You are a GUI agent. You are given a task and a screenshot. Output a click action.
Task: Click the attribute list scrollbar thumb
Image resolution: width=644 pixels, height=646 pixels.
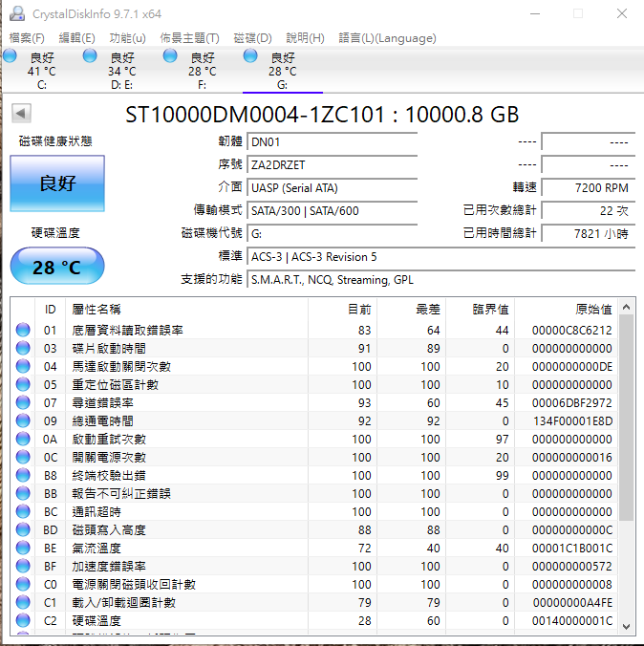click(x=626, y=419)
